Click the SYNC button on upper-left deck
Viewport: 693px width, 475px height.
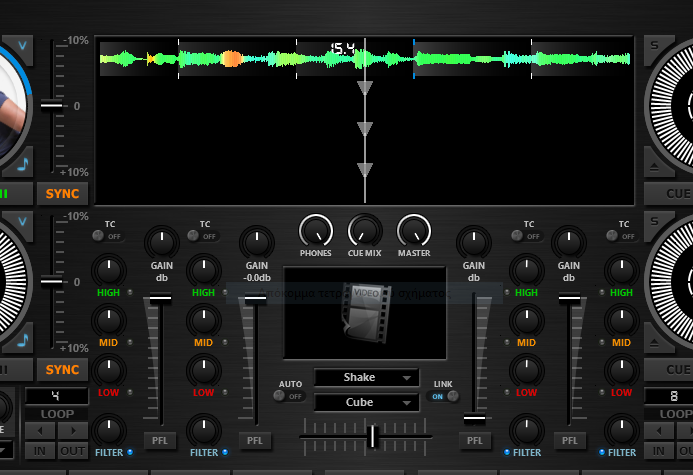[x=62, y=194]
